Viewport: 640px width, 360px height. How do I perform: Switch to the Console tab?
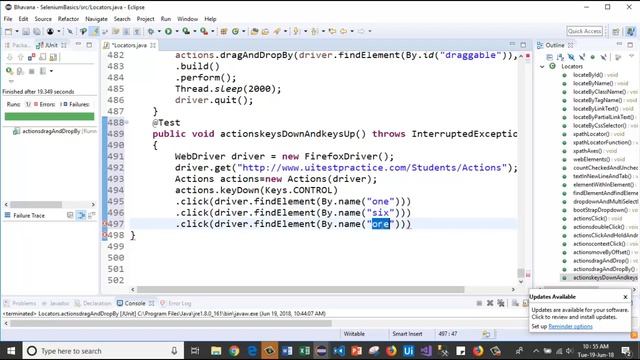[135, 303]
